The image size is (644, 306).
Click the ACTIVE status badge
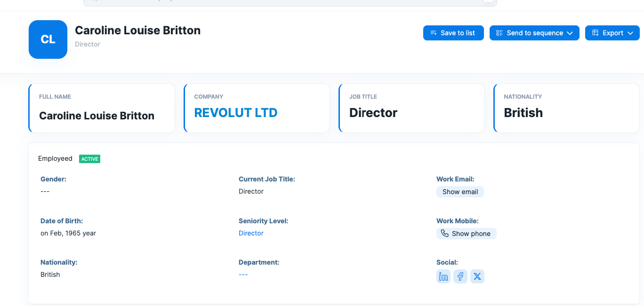pyautogui.click(x=89, y=159)
